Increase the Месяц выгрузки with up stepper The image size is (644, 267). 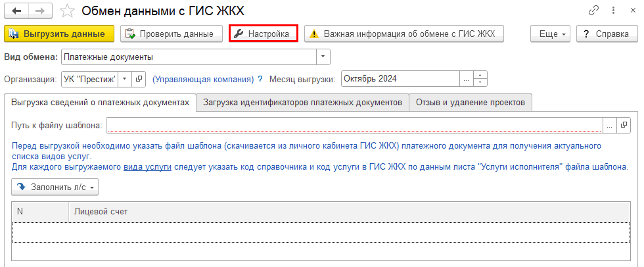click(x=480, y=75)
